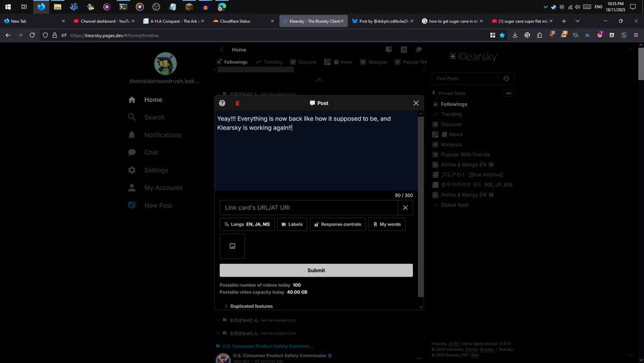Select Popular With Friends pinned feed
The image size is (644, 363).
tap(461, 155)
